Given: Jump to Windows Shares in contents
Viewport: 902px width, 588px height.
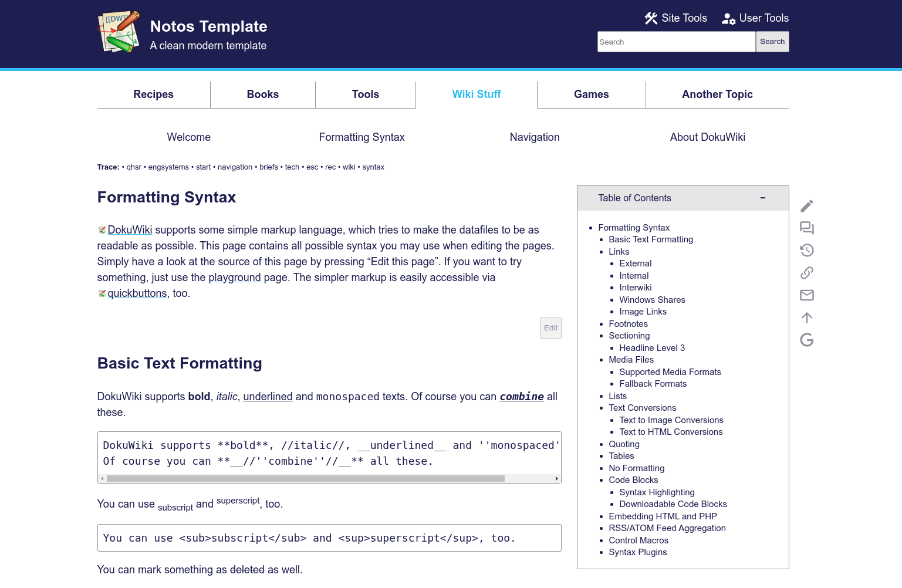Looking at the screenshot, I should click(x=652, y=300).
